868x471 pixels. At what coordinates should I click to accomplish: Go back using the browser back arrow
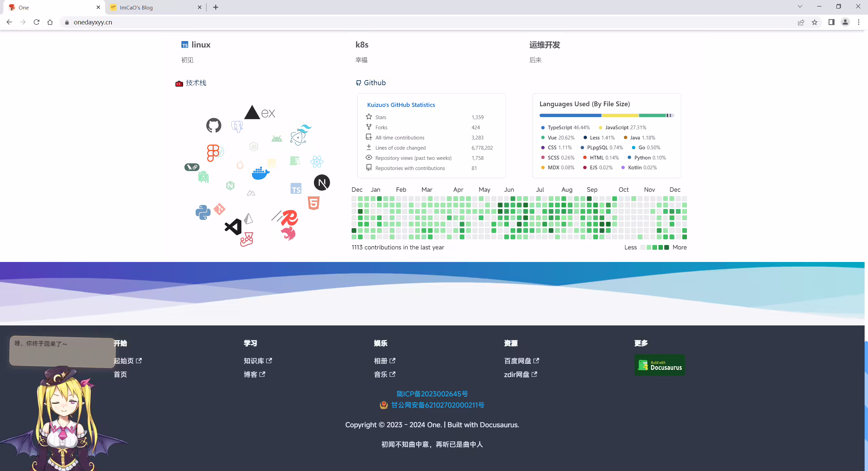(x=9, y=22)
